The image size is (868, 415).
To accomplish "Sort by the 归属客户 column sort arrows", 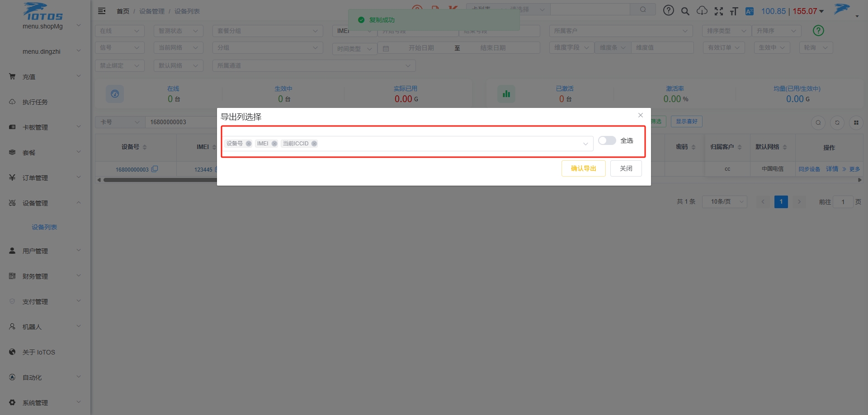I will 740,147.
